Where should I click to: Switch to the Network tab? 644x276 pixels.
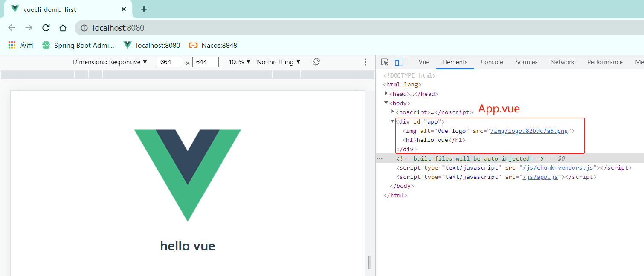coord(563,62)
